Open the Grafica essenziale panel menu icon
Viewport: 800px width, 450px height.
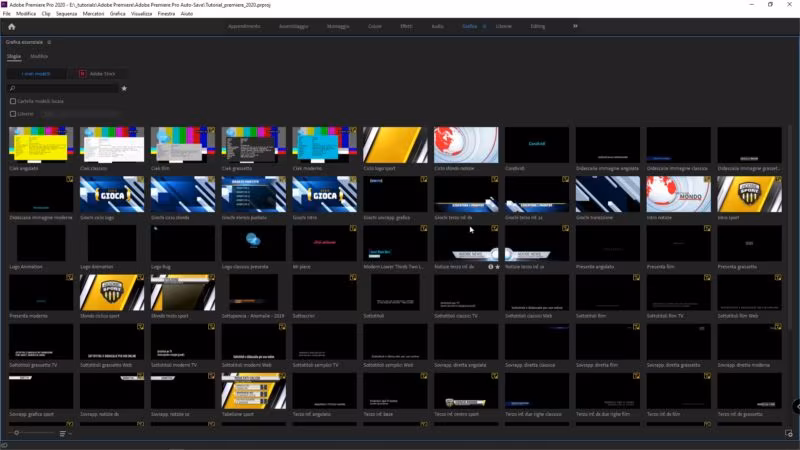49,42
